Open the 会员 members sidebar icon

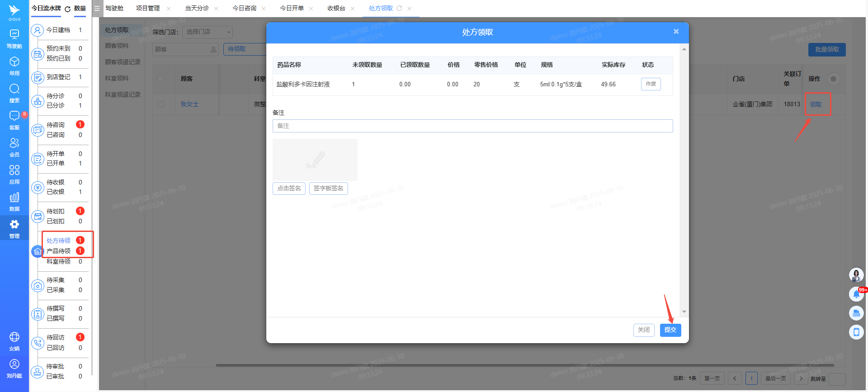[x=14, y=147]
